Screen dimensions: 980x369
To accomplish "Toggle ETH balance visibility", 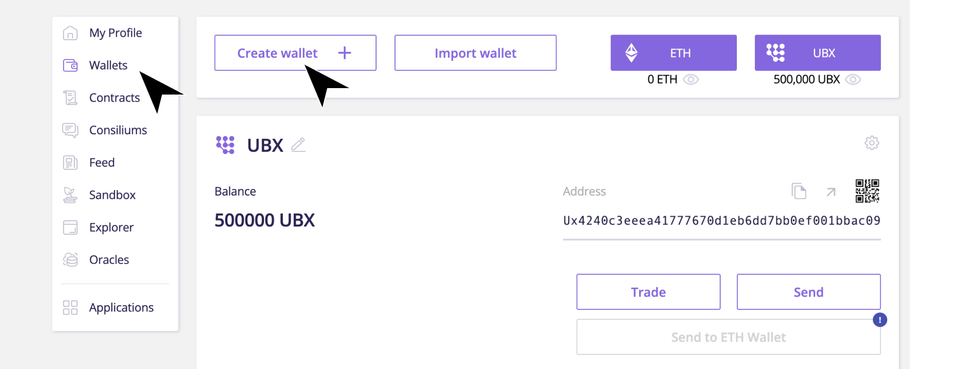I will pos(690,79).
